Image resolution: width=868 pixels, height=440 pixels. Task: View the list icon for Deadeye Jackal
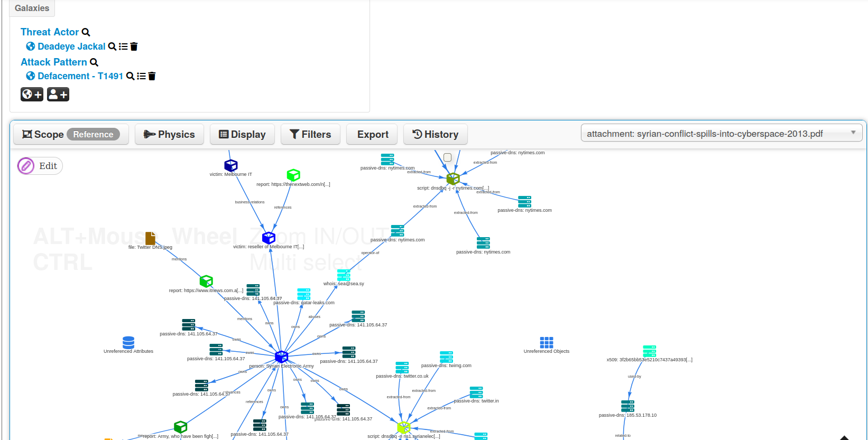(123, 46)
